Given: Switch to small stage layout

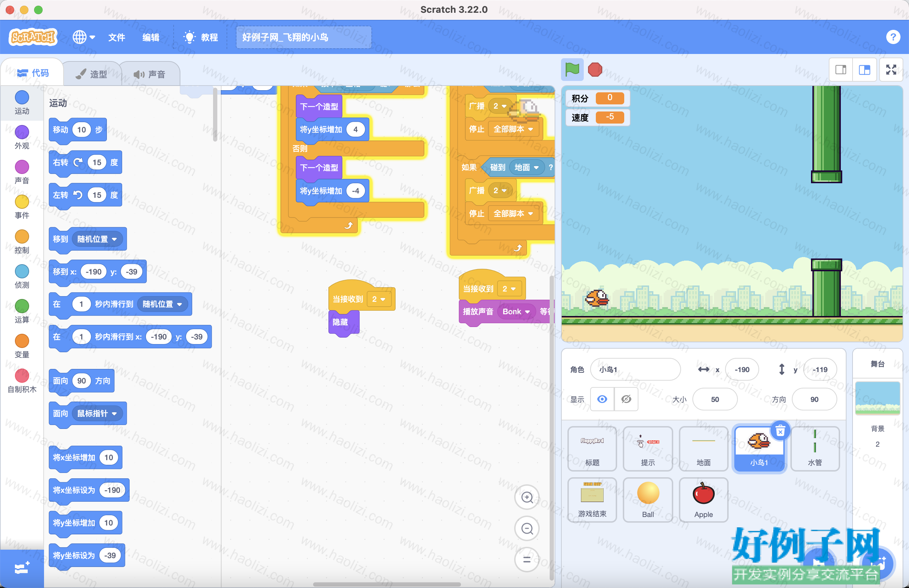Looking at the screenshot, I should pos(841,70).
